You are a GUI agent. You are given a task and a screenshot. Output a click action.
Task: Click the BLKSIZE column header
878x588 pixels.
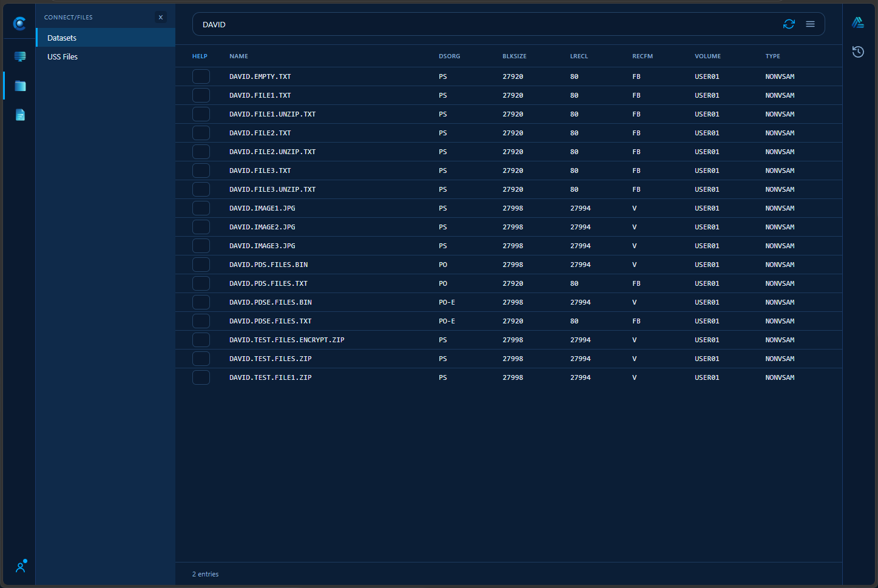click(x=515, y=56)
